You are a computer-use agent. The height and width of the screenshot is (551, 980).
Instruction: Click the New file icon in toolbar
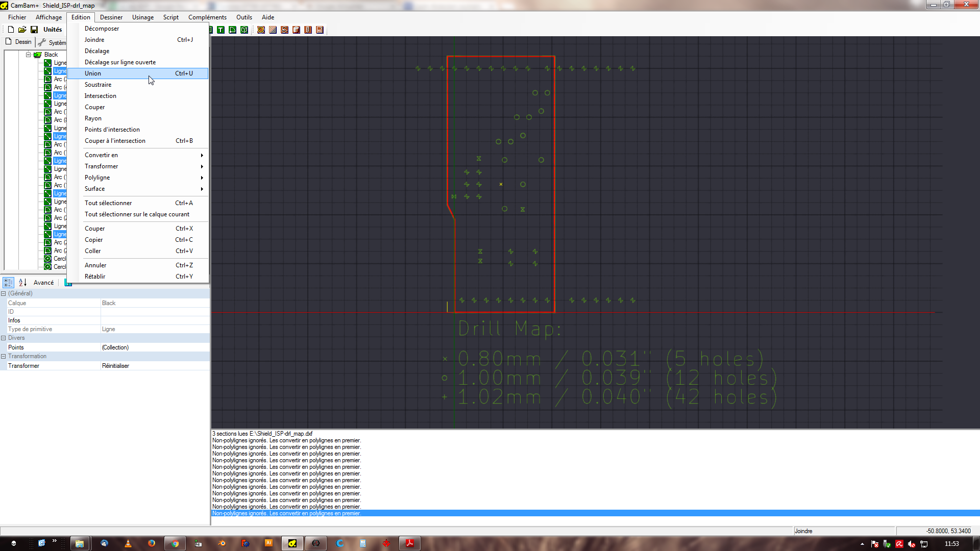click(11, 30)
